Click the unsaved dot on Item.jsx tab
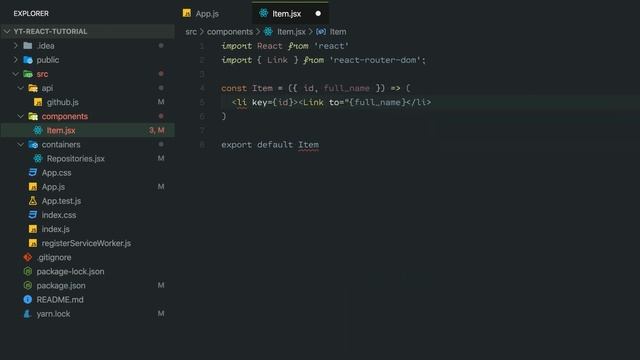Image resolution: width=640 pixels, height=360 pixels. [x=318, y=13]
